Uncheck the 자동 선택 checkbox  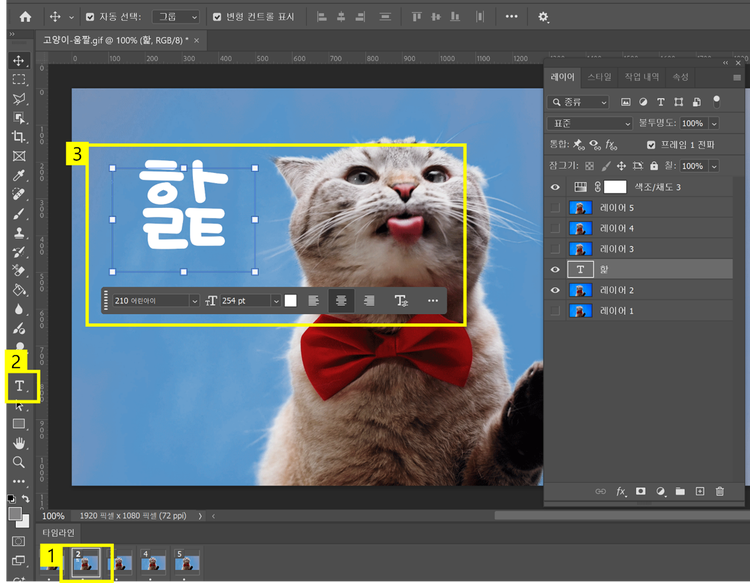click(x=90, y=17)
